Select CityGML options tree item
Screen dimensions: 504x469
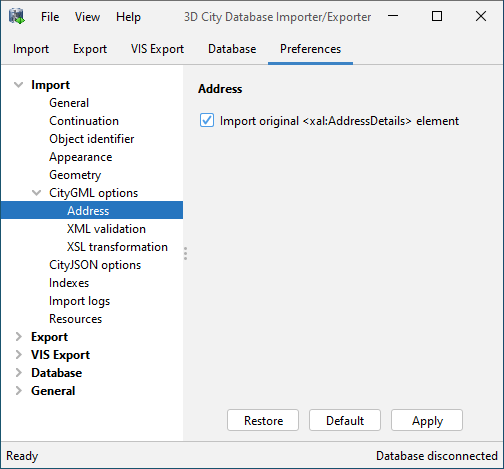pos(93,193)
